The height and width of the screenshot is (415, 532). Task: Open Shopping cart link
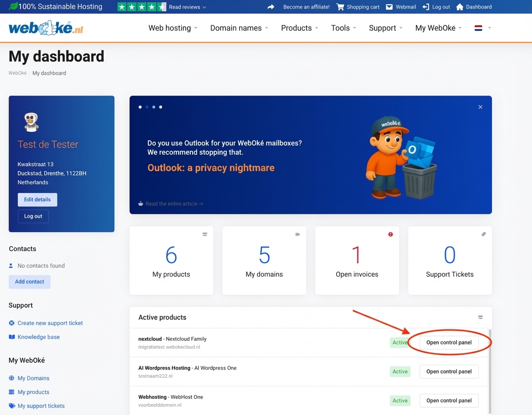363,7
